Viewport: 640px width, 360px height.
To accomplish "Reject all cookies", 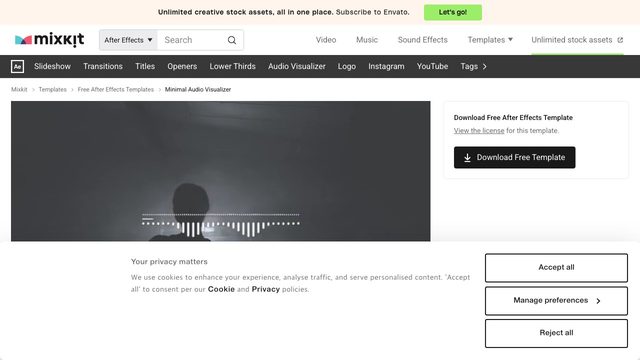I will [x=556, y=333].
